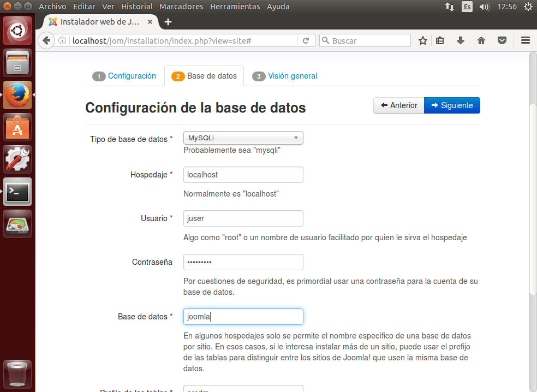Open the Historial menu

(137, 7)
